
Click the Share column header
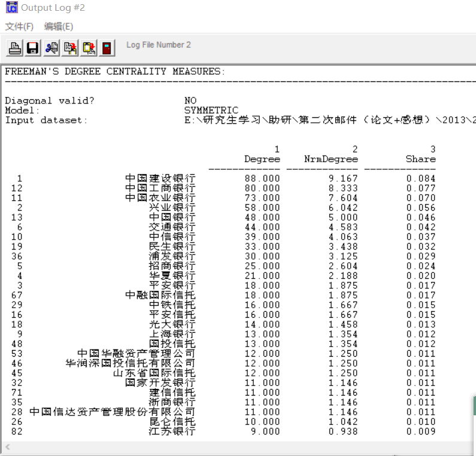tap(421, 159)
